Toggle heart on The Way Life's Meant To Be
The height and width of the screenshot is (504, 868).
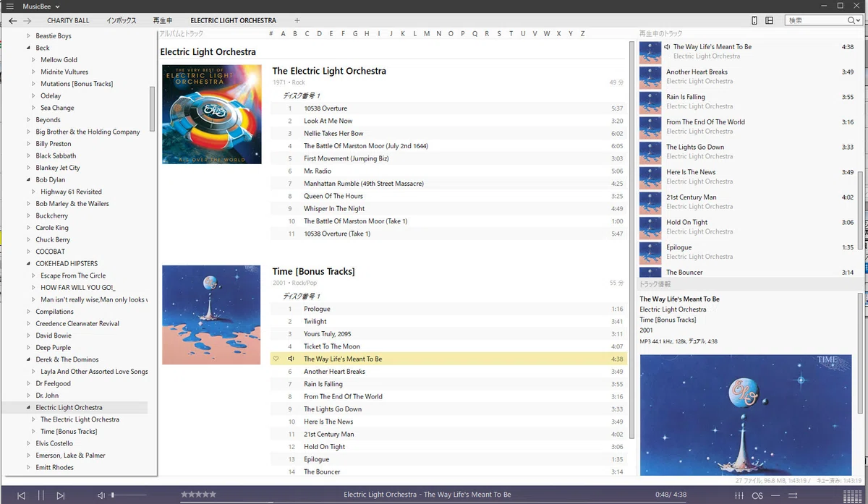tap(276, 359)
